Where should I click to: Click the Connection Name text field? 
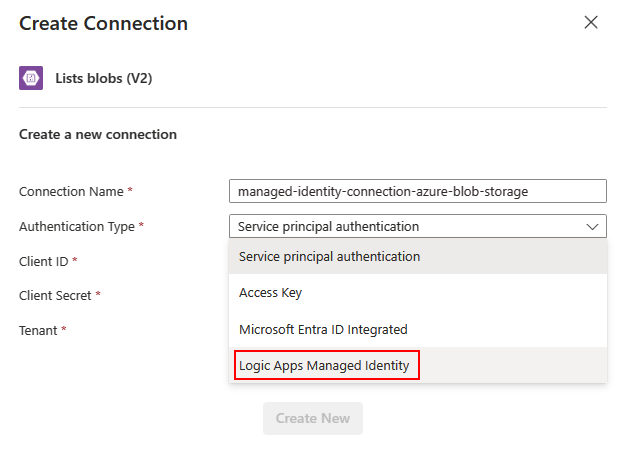[x=417, y=191]
